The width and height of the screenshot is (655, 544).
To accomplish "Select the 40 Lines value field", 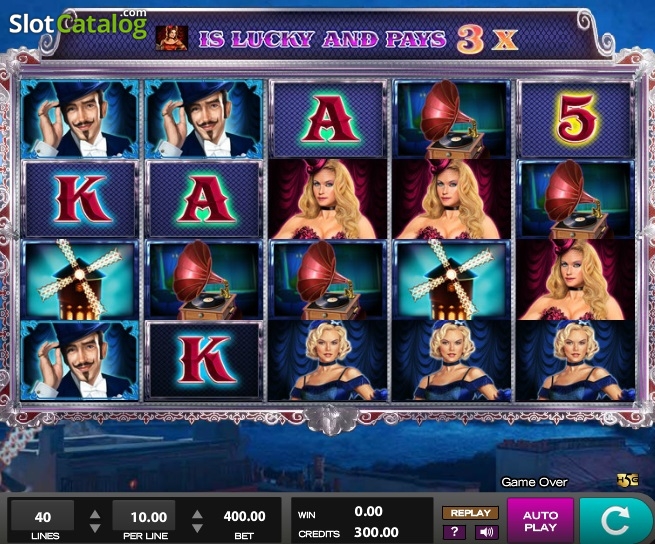I will click(x=43, y=517).
